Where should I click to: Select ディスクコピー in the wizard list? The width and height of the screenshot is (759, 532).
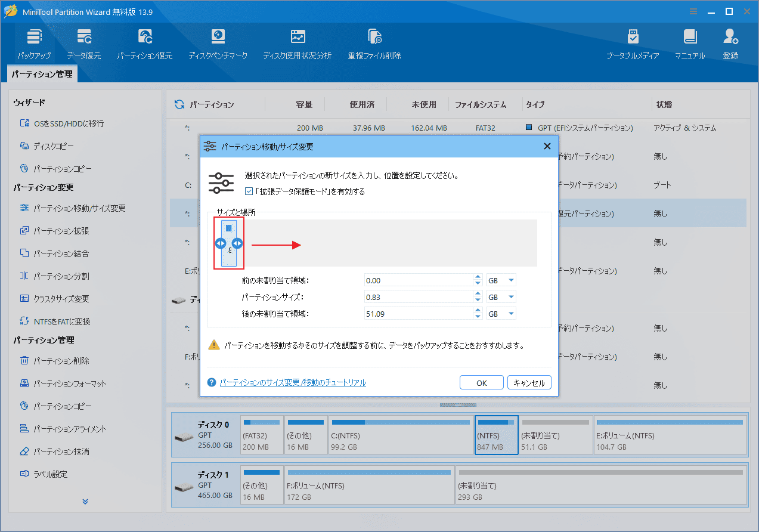(47, 146)
